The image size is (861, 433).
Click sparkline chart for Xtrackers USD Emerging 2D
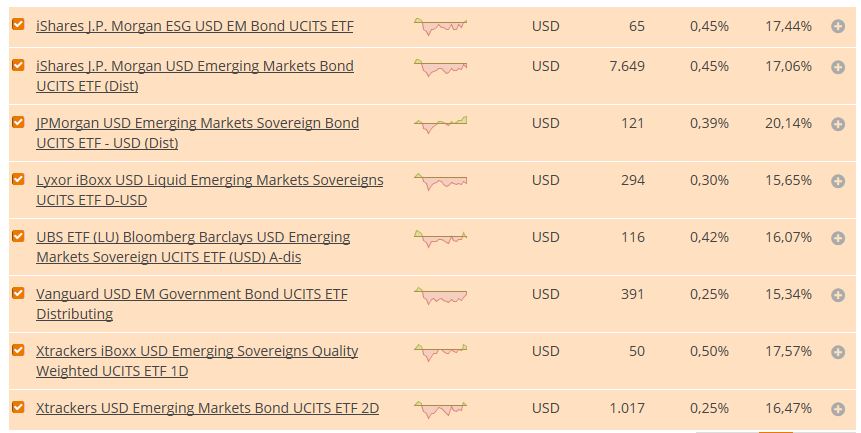(440, 409)
